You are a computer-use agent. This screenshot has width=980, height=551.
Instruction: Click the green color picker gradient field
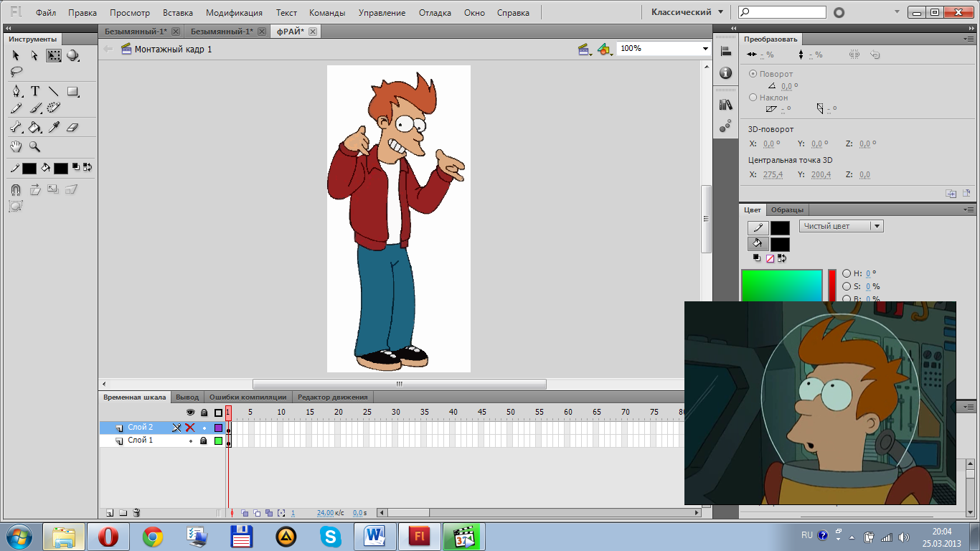(x=781, y=285)
